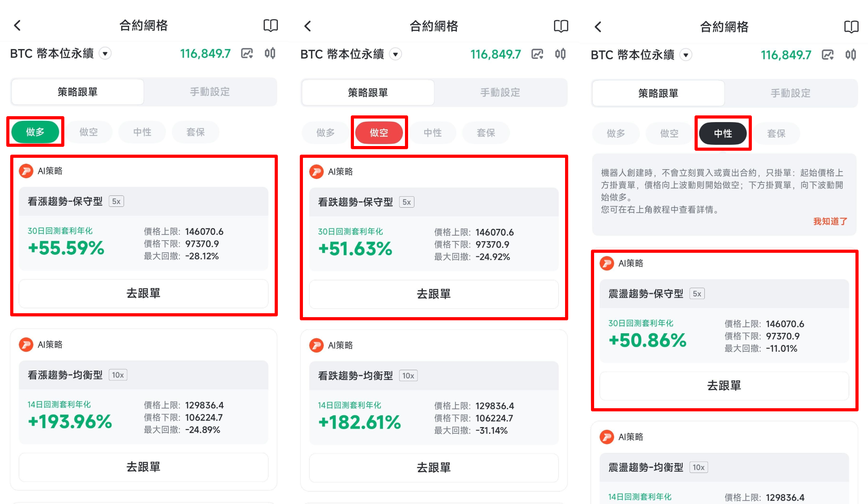Tap the AI策略 logo on the 看跌趨勢-保守型 card

(316, 172)
